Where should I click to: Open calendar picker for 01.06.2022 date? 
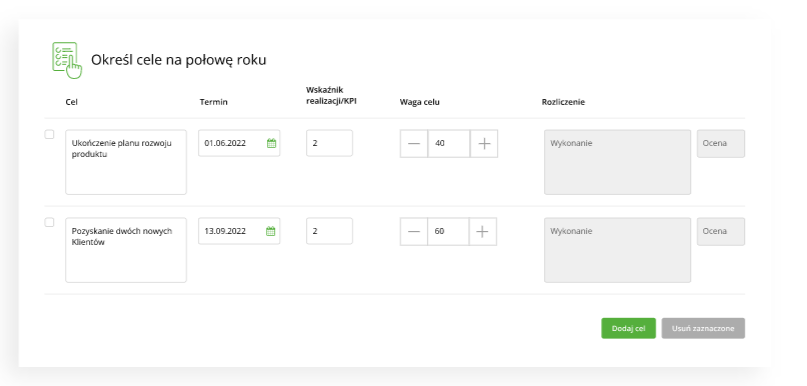(271, 143)
